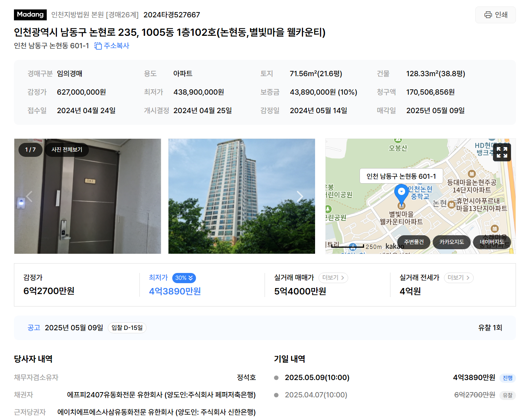Expand the 30% discount dropdown badge

184,278
